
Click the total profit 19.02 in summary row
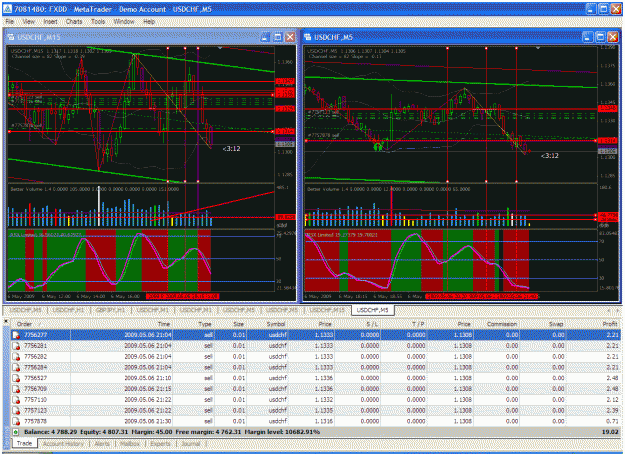click(612, 432)
